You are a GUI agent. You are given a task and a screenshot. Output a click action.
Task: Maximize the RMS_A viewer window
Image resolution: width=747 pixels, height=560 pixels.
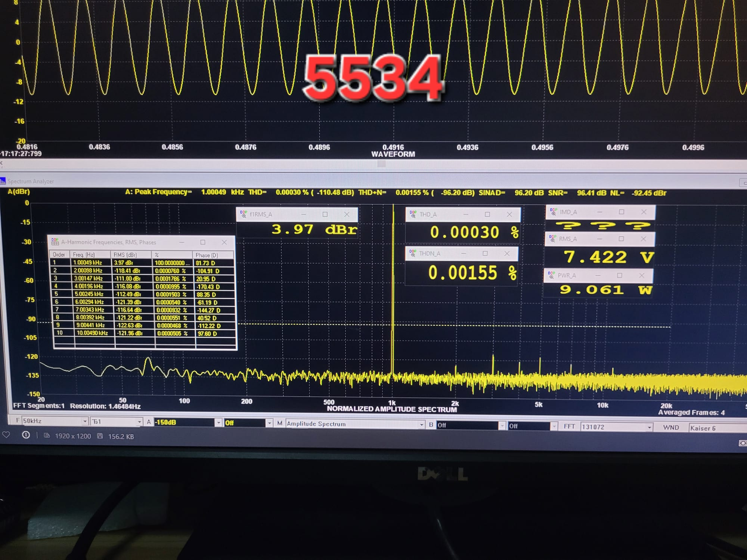(621, 239)
